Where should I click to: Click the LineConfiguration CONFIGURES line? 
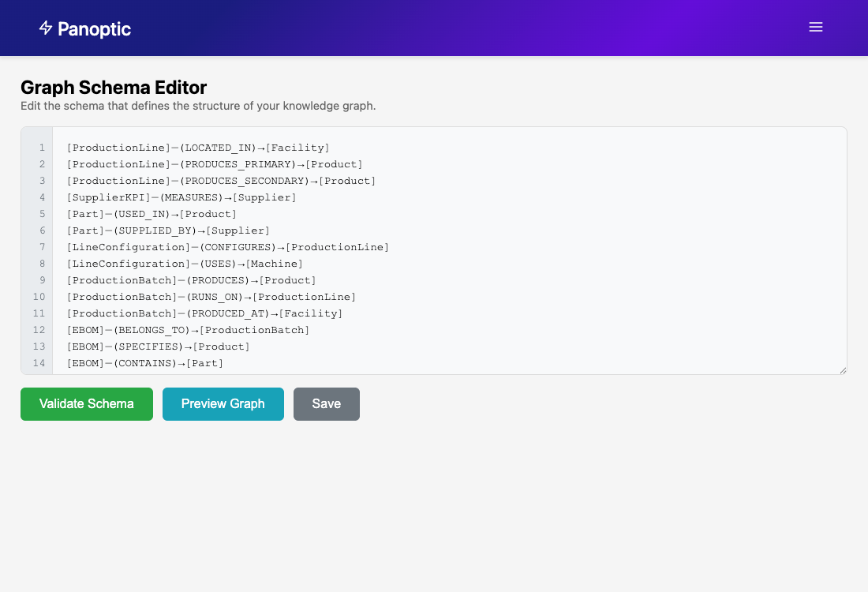(x=227, y=247)
